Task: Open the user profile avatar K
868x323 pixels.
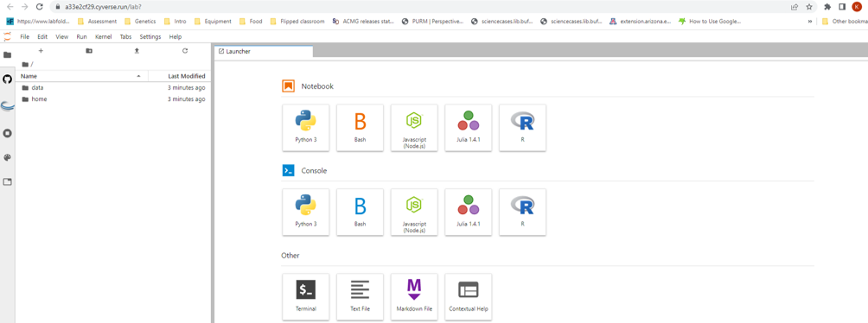Action: point(857,7)
